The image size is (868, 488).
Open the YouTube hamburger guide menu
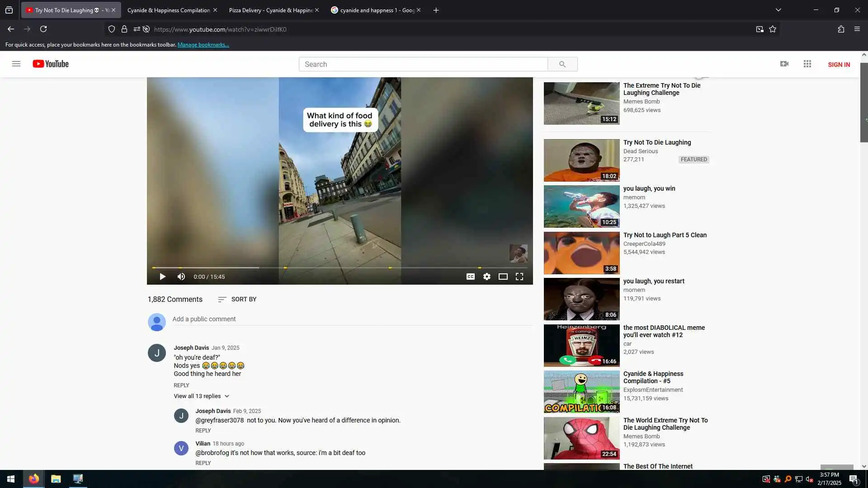[x=16, y=64]
